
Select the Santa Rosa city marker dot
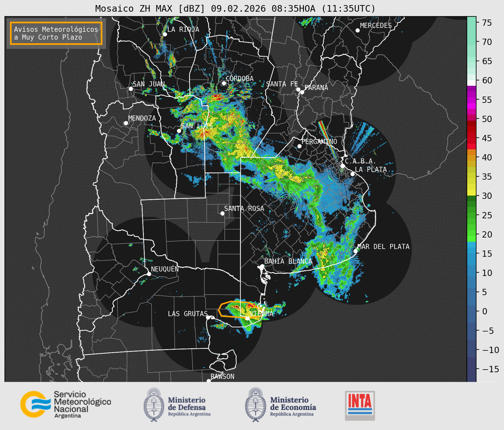[222, 213]
